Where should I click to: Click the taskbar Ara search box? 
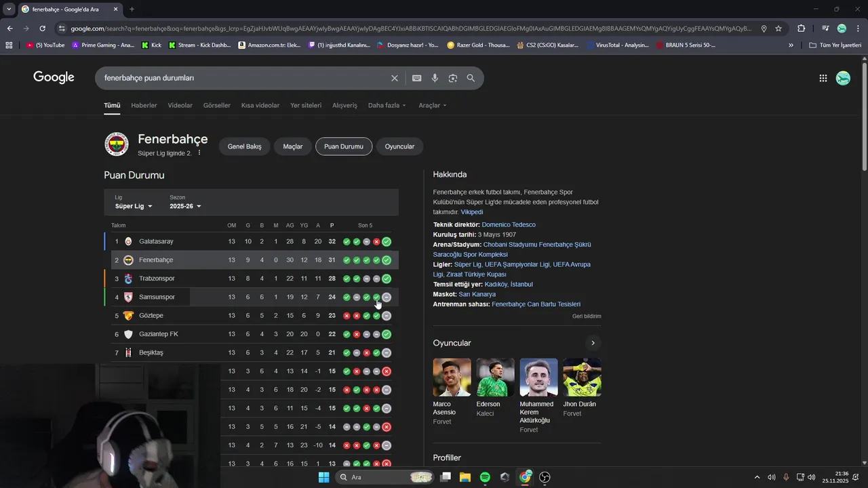click(x=384, y=477)
